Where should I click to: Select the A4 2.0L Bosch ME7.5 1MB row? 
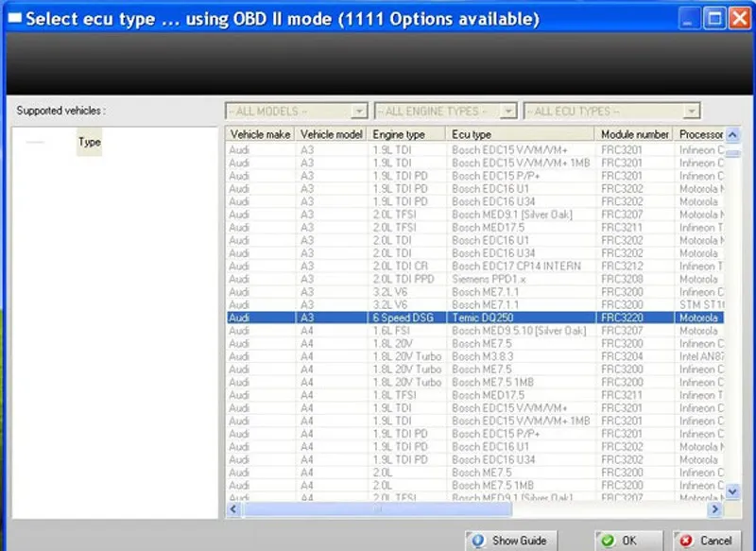click(475, 486)
